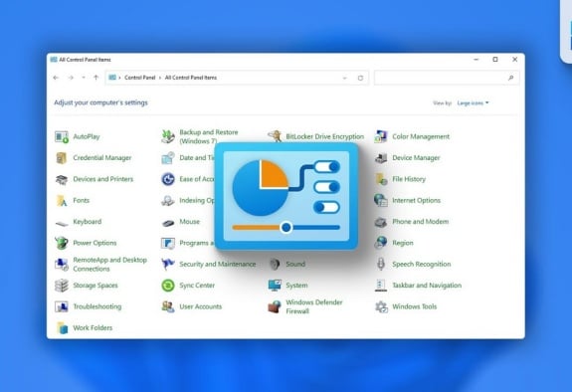Open the Troubleshooting icon
Viewport: 572px width, 392px height.
[62, 306]
